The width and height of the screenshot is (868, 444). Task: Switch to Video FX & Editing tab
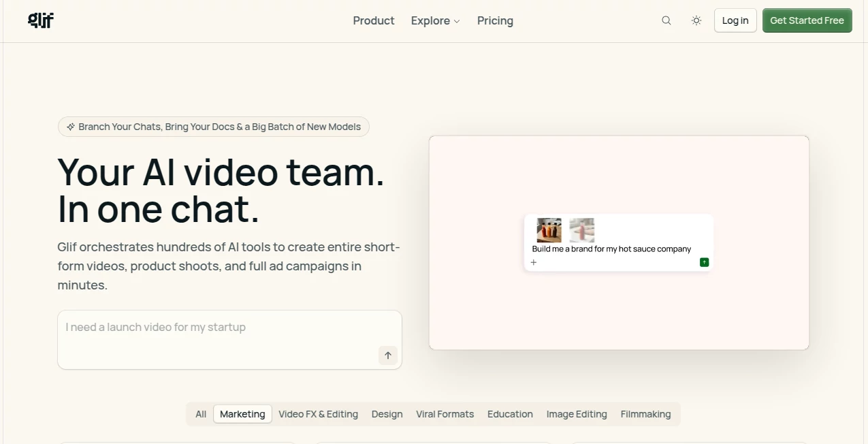[x=318, y=414]
